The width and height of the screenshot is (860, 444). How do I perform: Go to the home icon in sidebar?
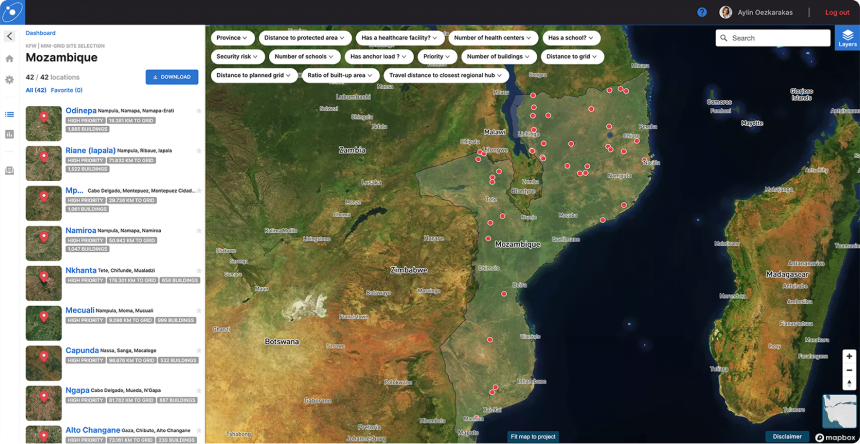tap(10, 58)
